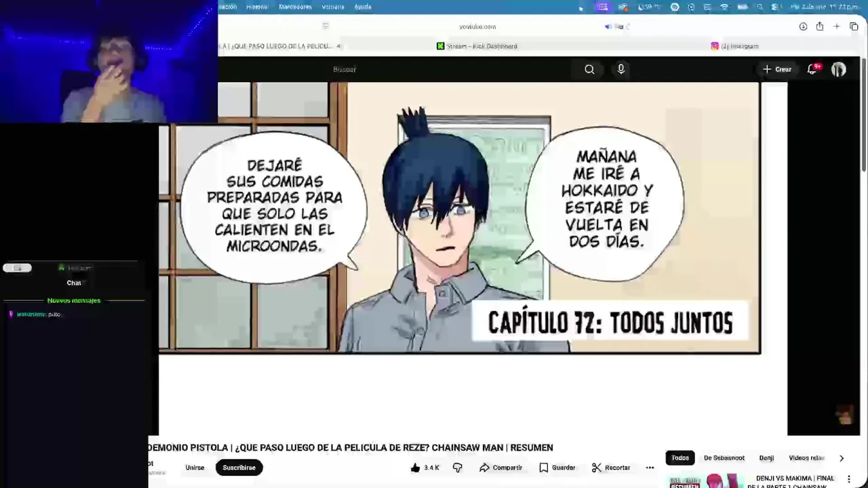Click the video title heading text
Image resolution: width=868 pixels, height=488 pixels.
(x=351, y=448)
